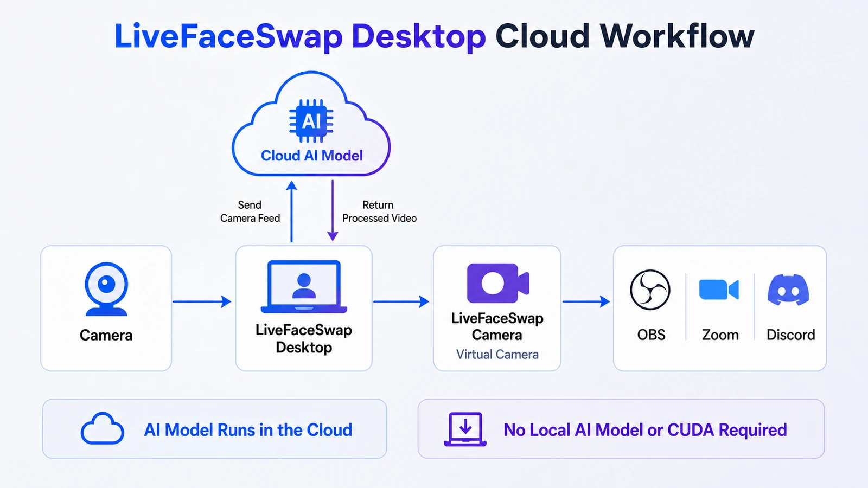Click the "Camera" label under the webcam
Image resolution: width=868 pixels, height=488 pixels.
tap(106, 335)
